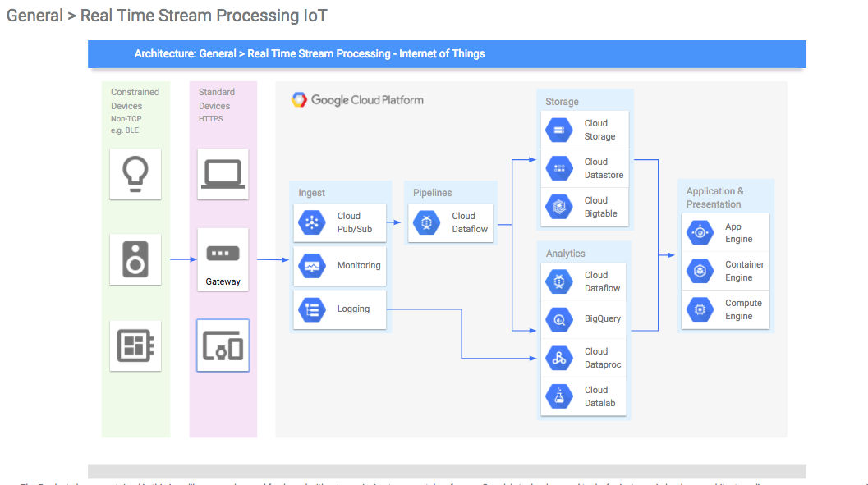Click the 'Cloud Pub/Sub' label
This screenshot has height=485, width=868.
coord(355,222)
